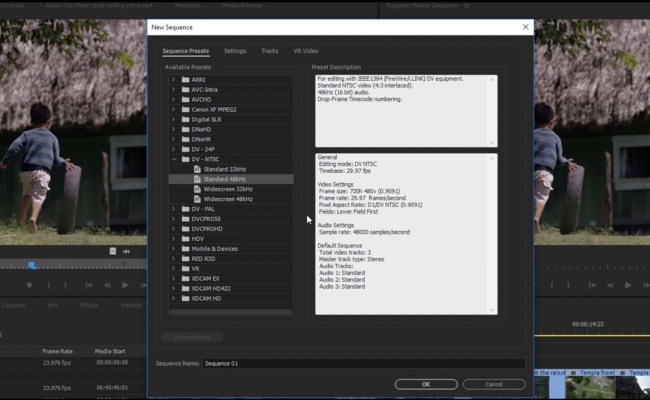This screenshot has height=400, width=650.
Task: Expand the ARRI folder chevron
Action: pos(174,80)
